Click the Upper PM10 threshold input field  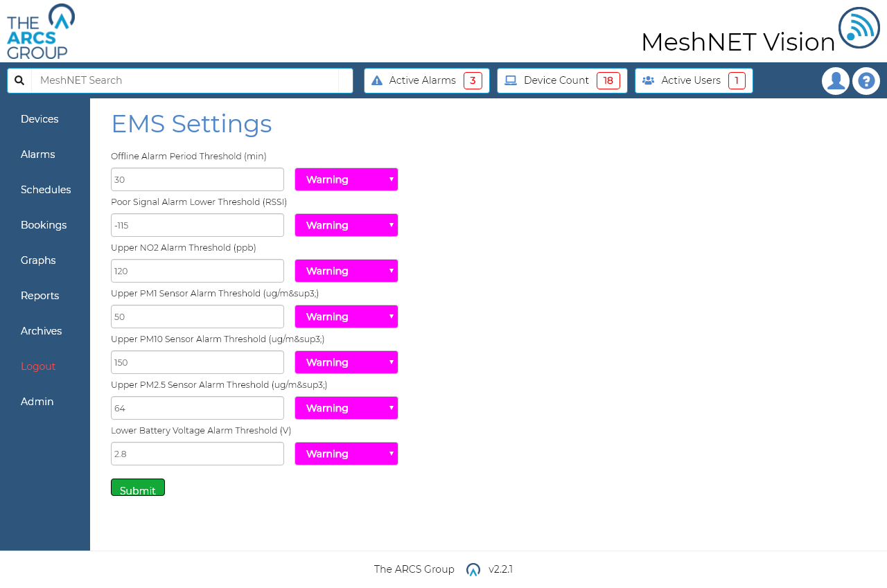(197, 362)
